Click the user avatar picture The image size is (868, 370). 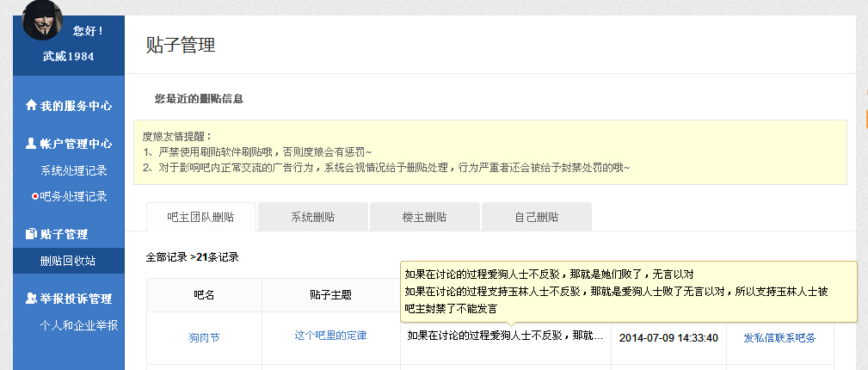point(41,21)
